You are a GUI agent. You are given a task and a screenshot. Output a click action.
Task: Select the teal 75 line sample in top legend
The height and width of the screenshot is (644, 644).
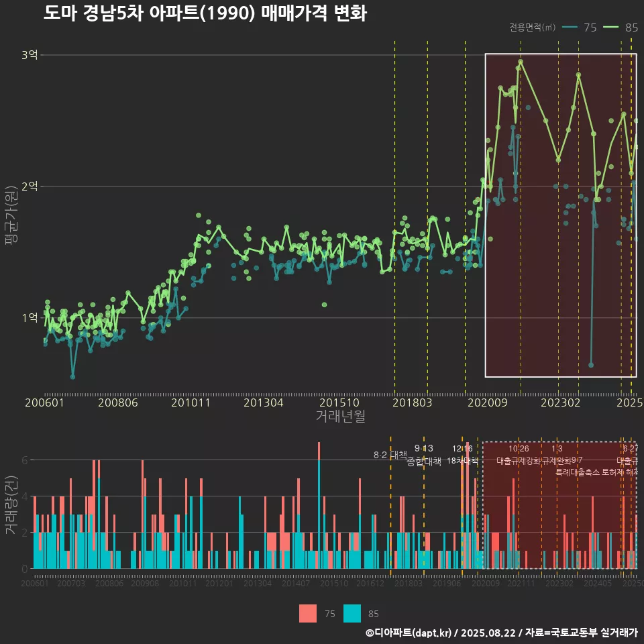[x=570, y=27]
